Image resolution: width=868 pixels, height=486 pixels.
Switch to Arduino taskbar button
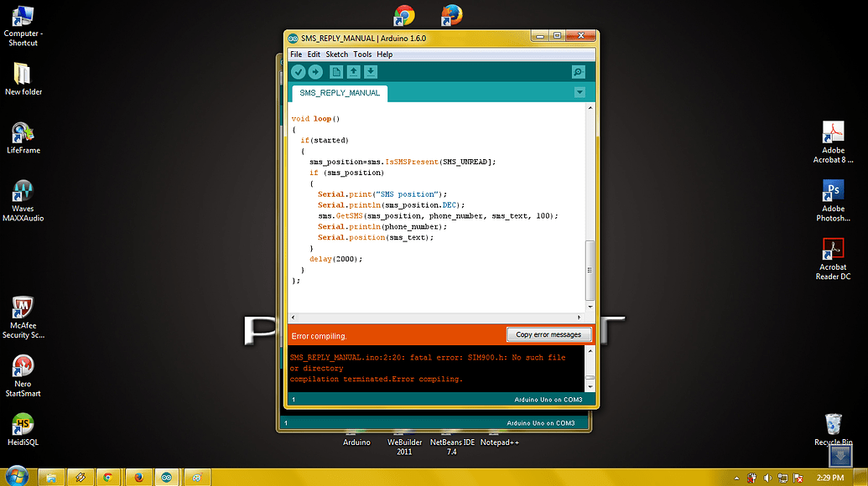tap(167, 477)
